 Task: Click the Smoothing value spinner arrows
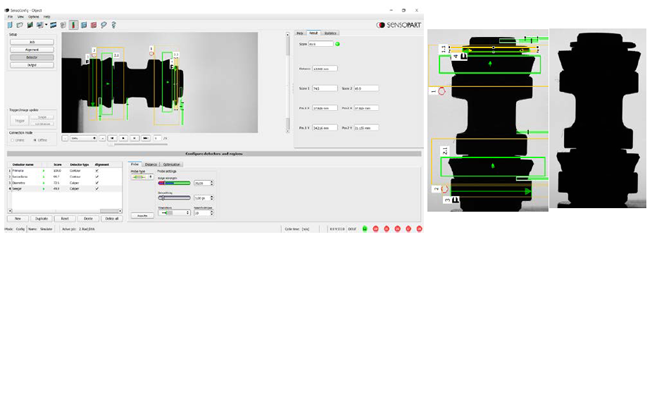pyautogui.click(x=212, y=198)
